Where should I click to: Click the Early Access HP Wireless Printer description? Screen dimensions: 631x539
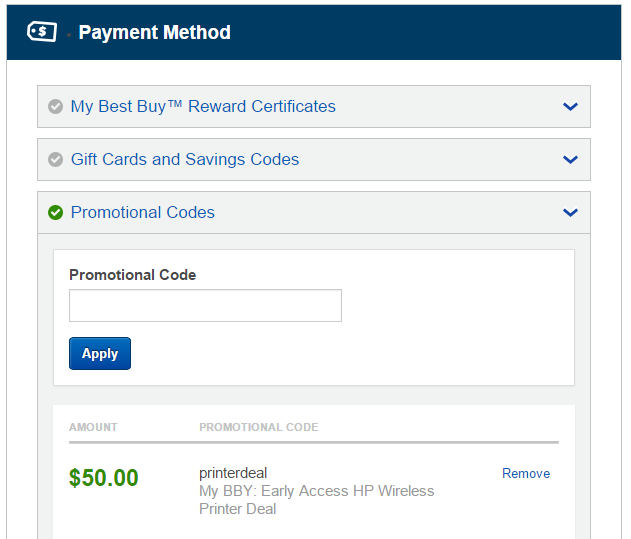pos(317,500)
